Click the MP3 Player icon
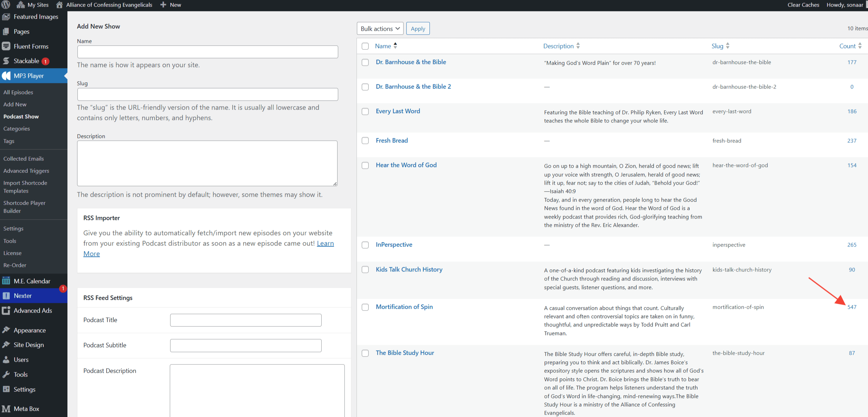This screenshot has width=868, height=417. pos(6,76)
